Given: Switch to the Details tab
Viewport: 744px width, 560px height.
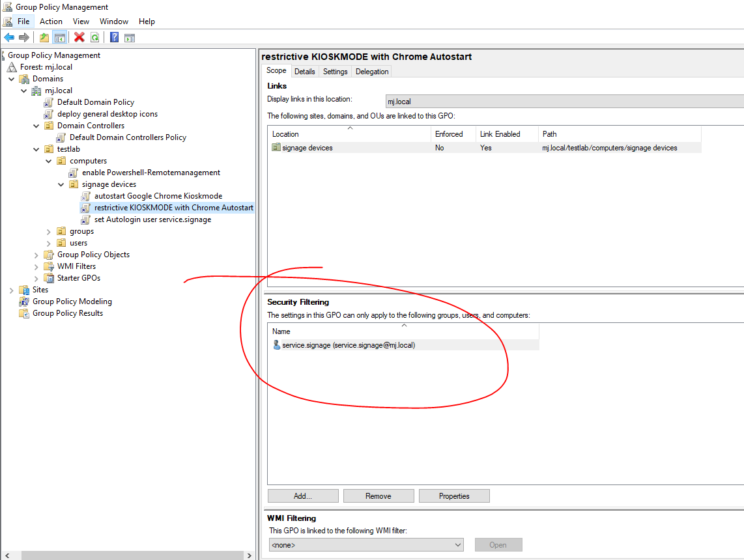Looking at the screenshot, I should 305,72.
